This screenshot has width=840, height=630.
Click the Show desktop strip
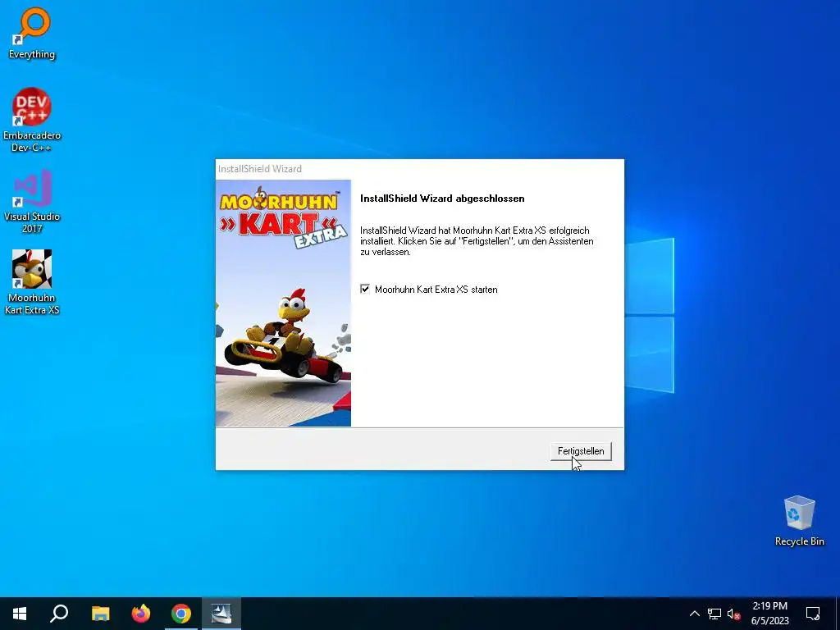(x=838, y=614)
